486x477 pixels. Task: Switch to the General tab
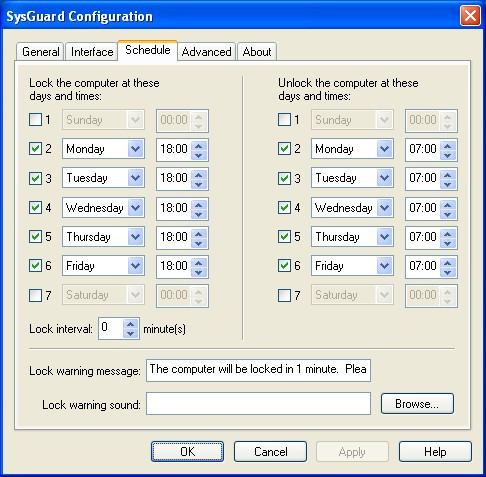[40, 52]
